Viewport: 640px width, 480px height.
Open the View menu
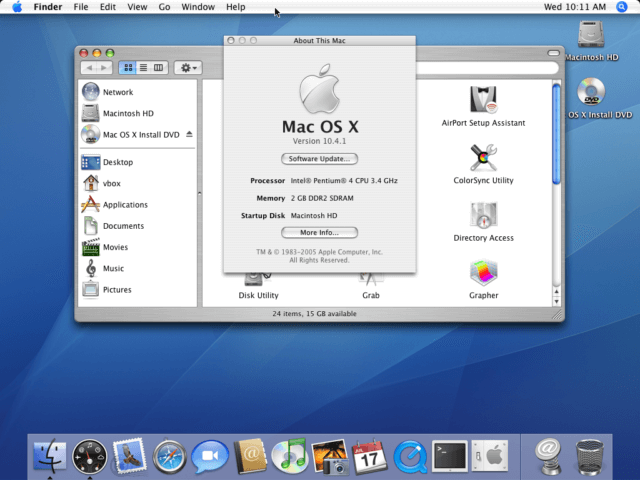point(137,7)
